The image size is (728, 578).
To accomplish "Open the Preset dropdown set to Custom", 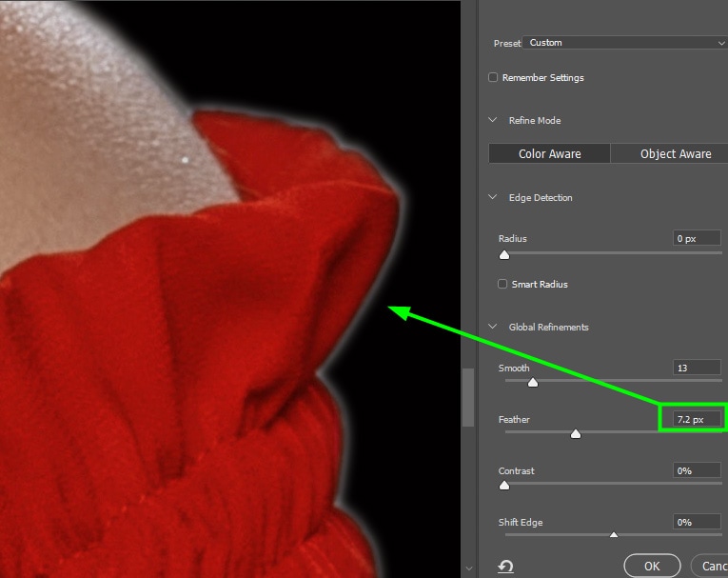I will point(625,43).
